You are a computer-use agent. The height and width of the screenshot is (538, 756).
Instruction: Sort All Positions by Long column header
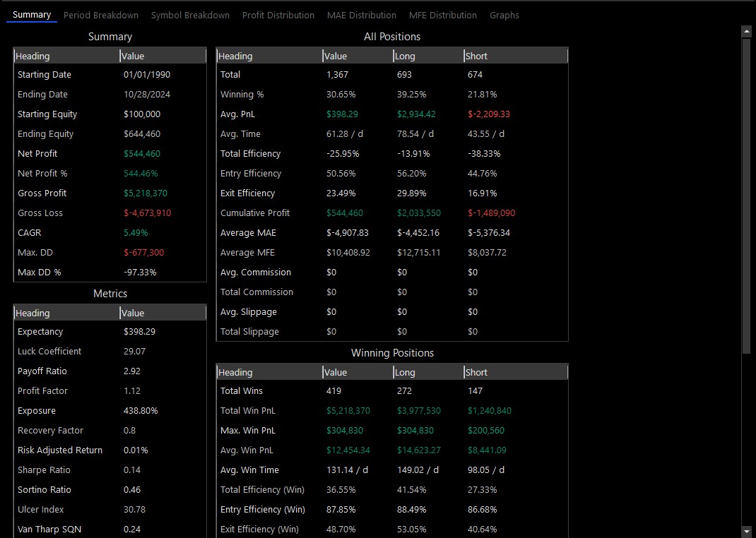coord(427,56)
